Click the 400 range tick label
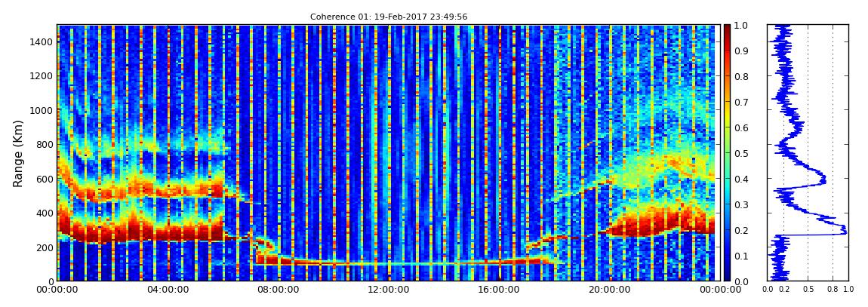The height and width of the screenshot is (307, 868). [45, 213]
